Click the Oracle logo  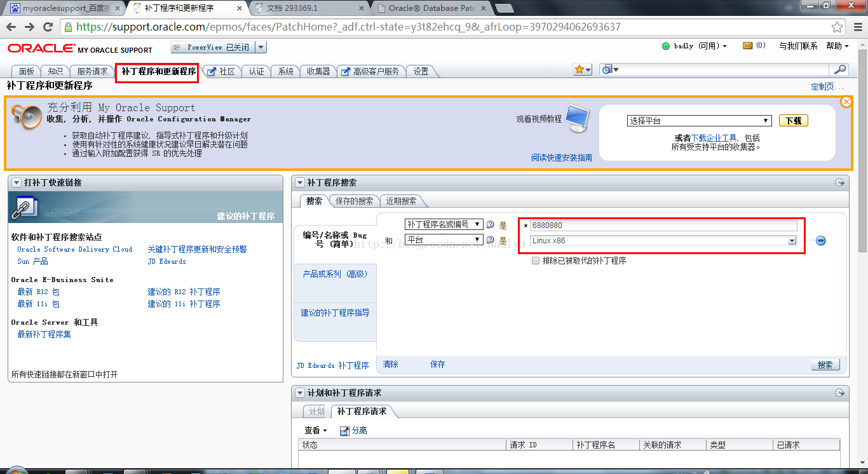[x=41, y=48]
